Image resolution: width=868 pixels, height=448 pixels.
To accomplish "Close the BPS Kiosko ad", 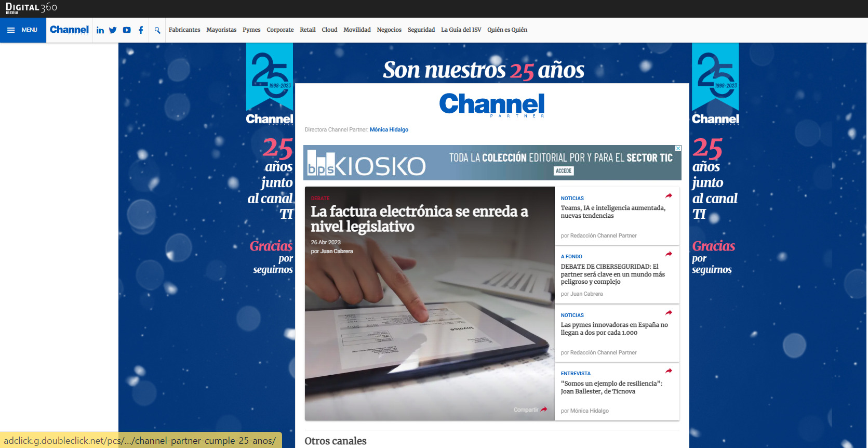I will 678,149.
